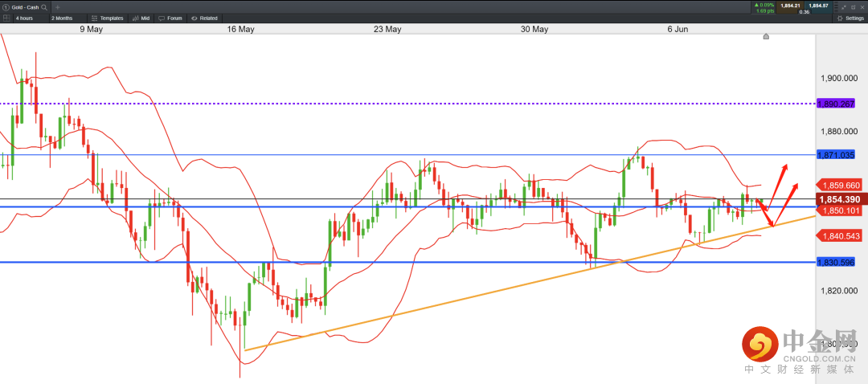Open the chart layout grid icon
This screenshot has width=868, height=384.
6,18
